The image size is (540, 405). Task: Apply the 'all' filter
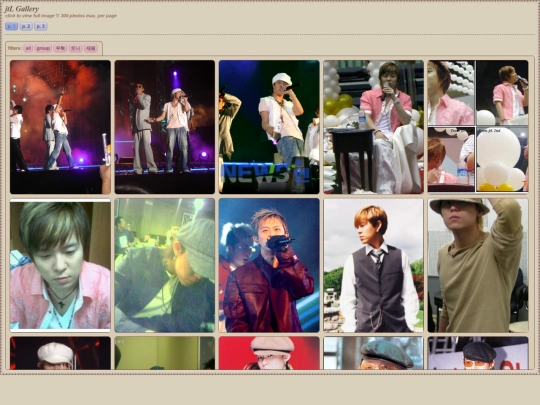click(28, 49)
